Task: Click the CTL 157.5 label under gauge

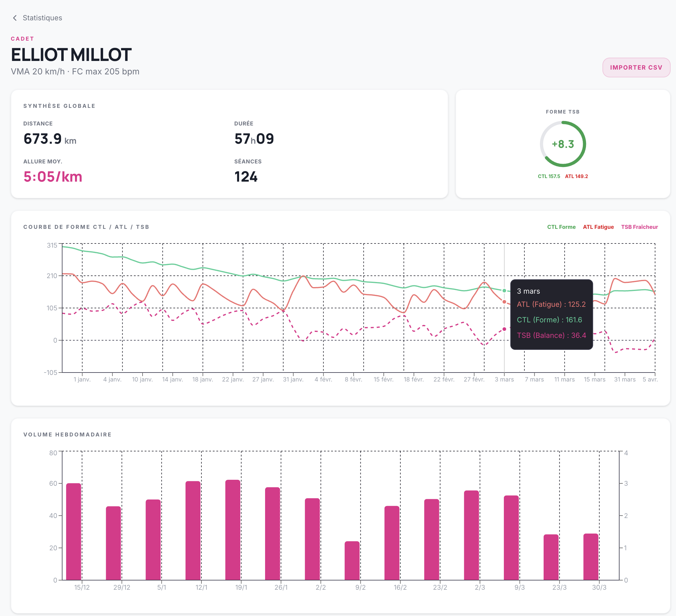Action: 549,176
